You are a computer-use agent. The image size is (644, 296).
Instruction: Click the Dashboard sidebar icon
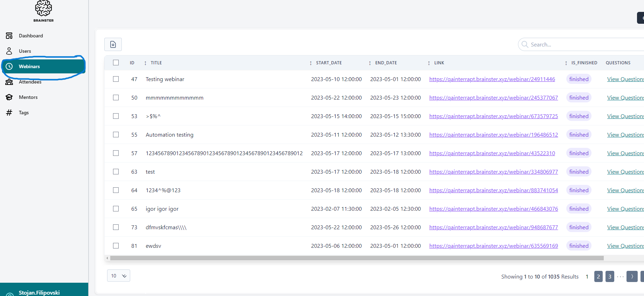click(9, 36)
